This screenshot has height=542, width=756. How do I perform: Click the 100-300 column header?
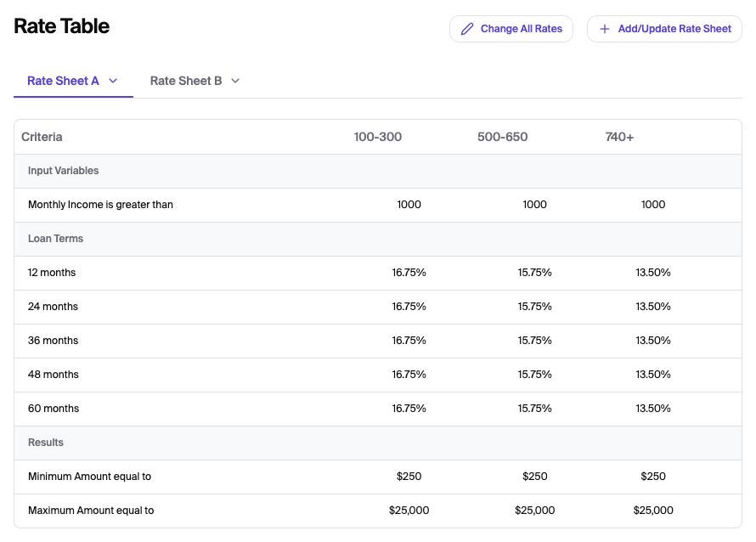(x=378, y=137)
